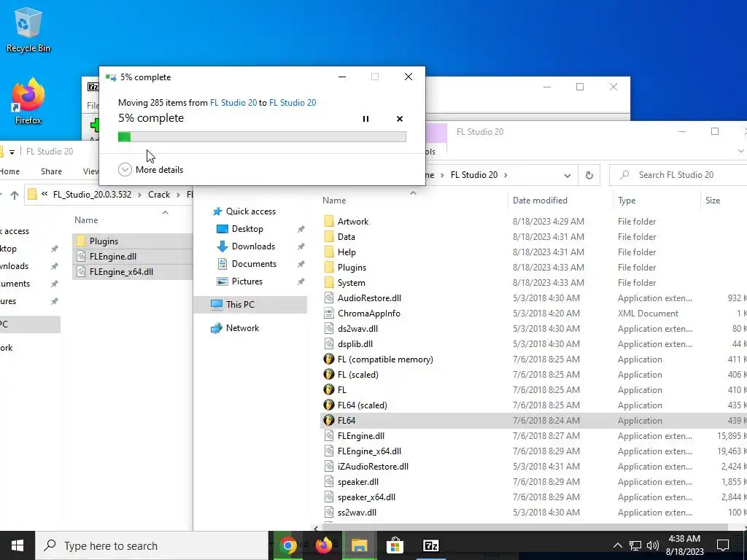Open Documents in the navigation pane
Viewport: 747px width, 560px height.
(x=254, y=264)
